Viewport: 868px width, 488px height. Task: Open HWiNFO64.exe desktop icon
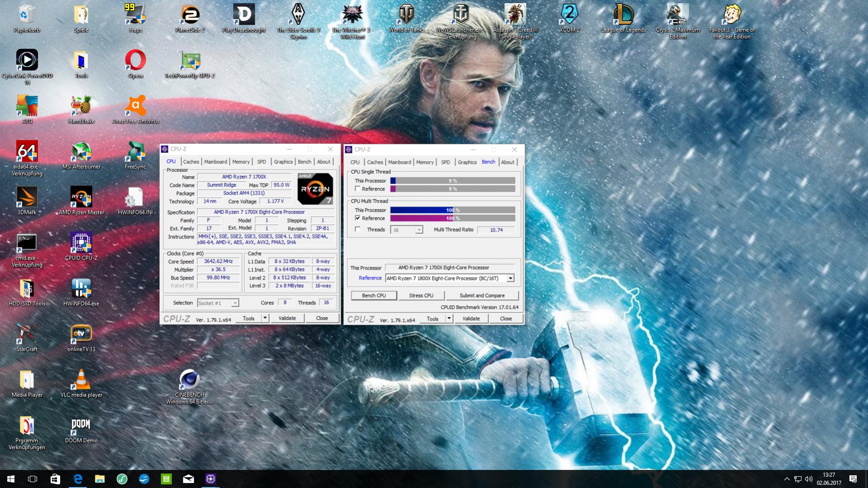pos(81,293)
